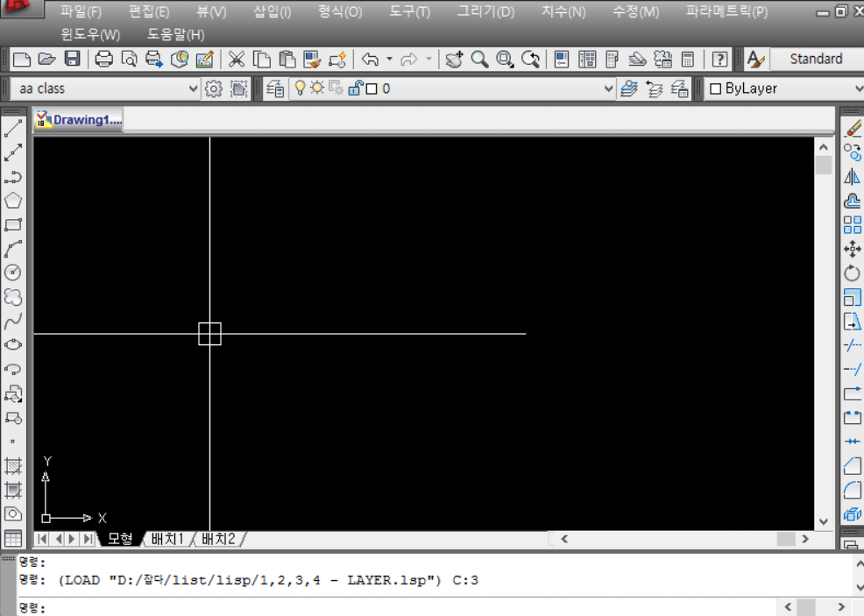The width and height of the screenshot is (864, 616).
Task: Select the Hatch tool
Action: 12,466
